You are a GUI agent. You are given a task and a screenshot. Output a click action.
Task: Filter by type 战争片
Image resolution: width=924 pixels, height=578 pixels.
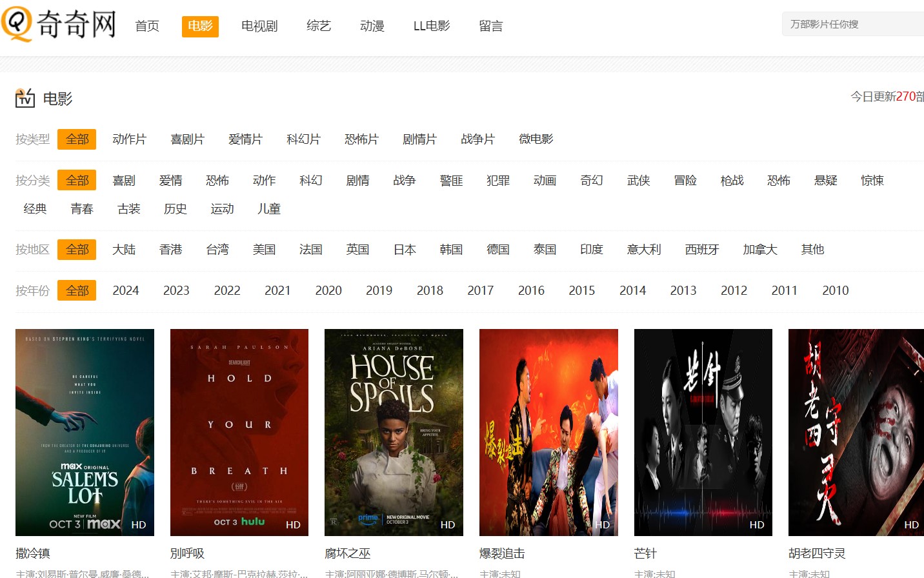(x=478, y=139)
